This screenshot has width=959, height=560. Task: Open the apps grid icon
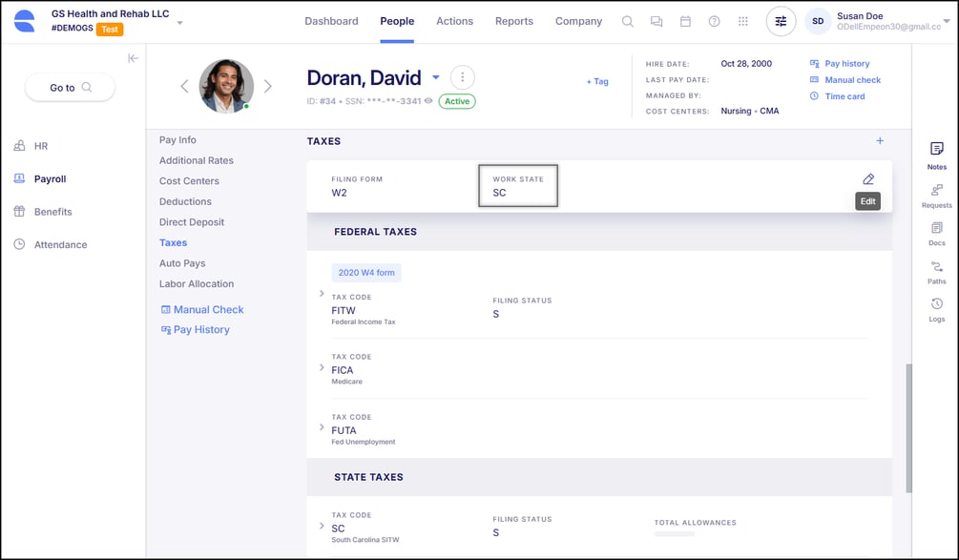click(743, 21)
